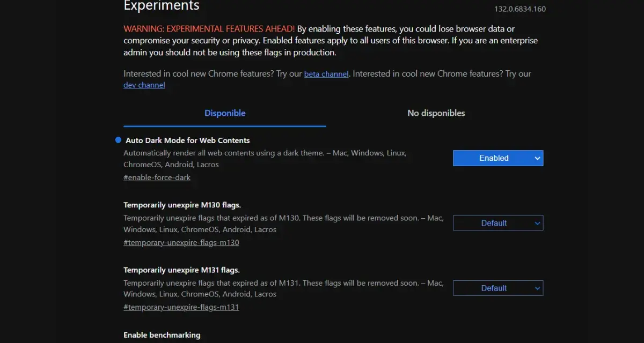
Task: Open the Enabled dropdown for Auto Dark Mode
Action: (498, 158)
